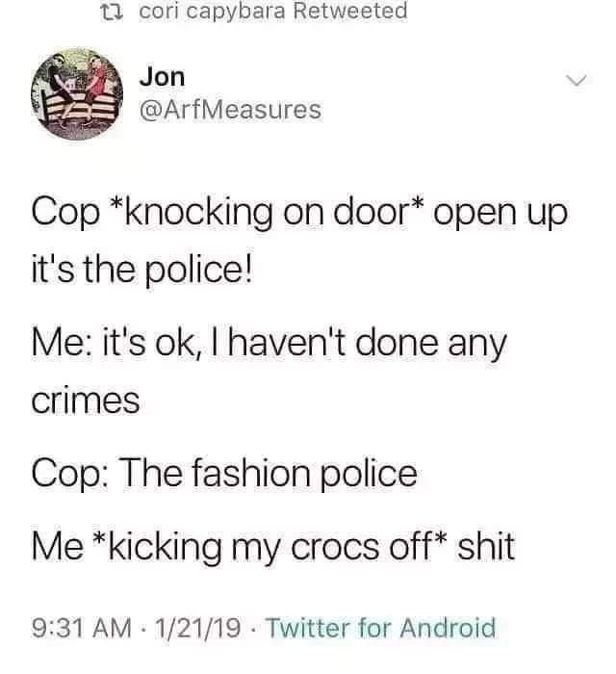
Task: Open the tweet options chevron beside Jon
Action: click(576, 80)
